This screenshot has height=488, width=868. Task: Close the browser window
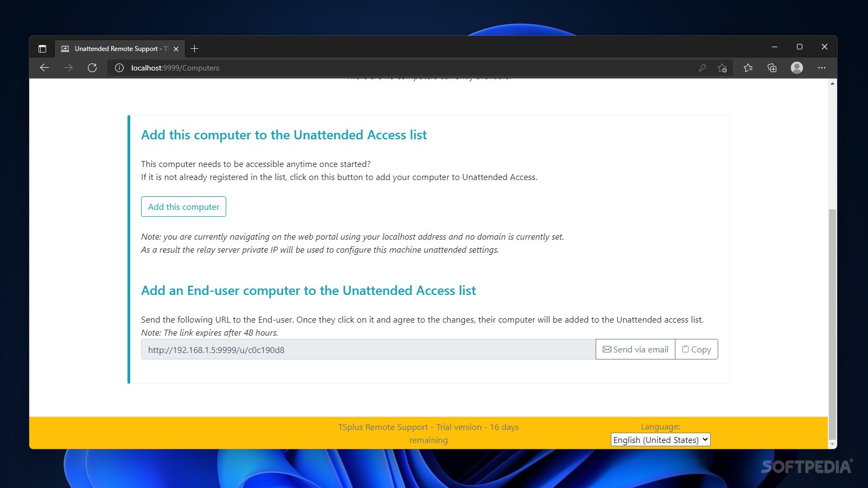coord(825,47)
